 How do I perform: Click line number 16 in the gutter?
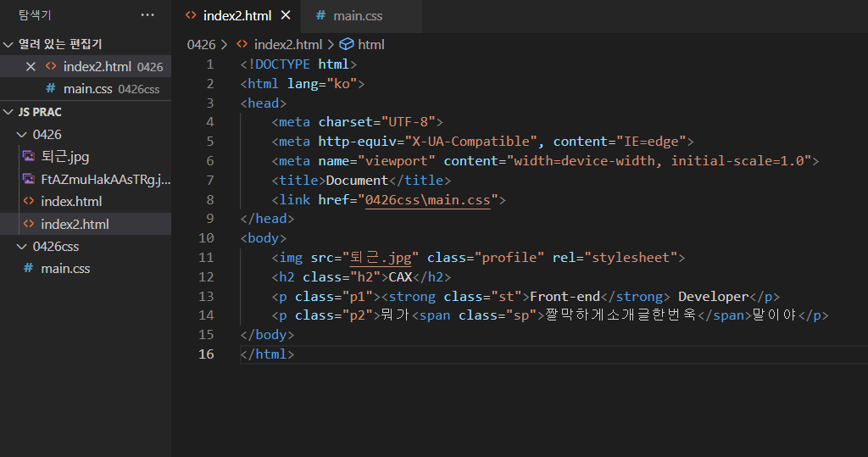click(206, 354)
